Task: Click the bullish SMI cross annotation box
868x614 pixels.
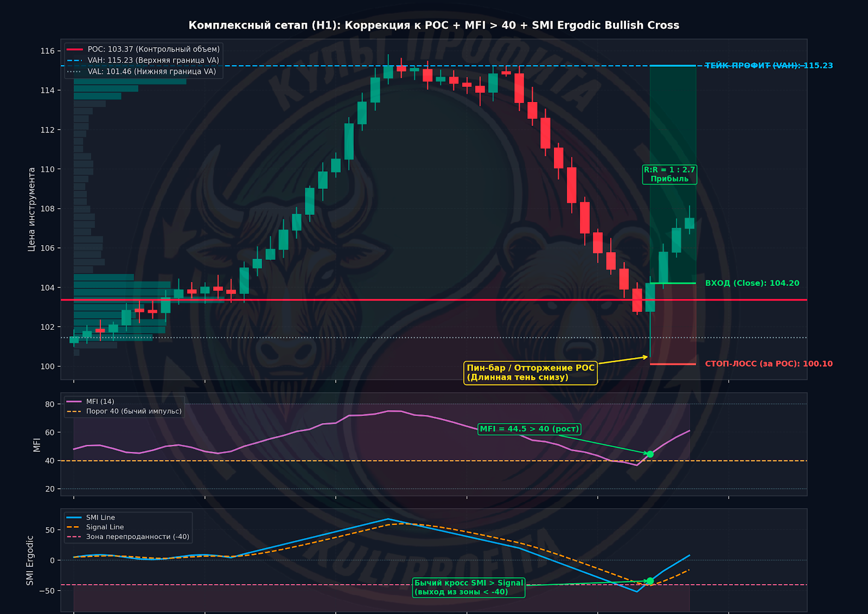Action: (x=469, y=587)
